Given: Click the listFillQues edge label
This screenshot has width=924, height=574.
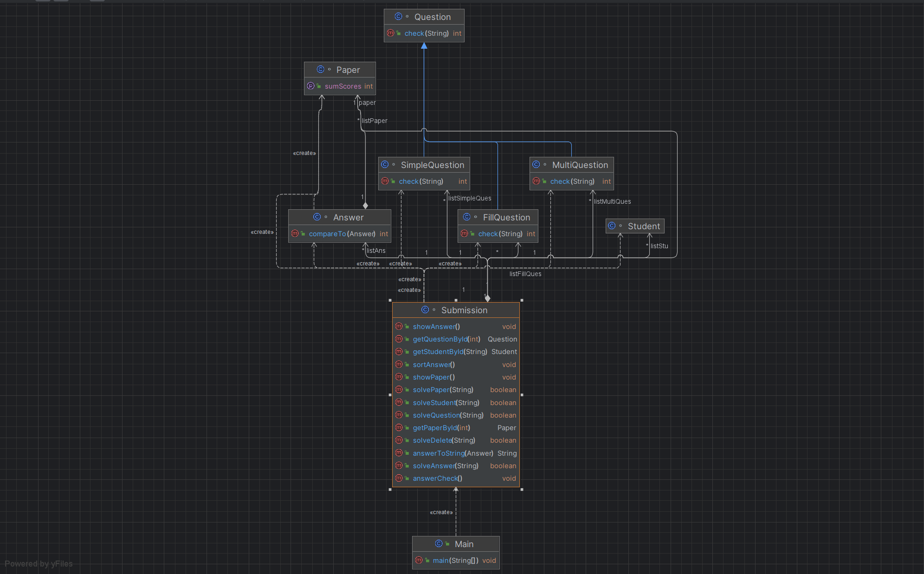Looking at the screenshot, I should tap(525, 274).
